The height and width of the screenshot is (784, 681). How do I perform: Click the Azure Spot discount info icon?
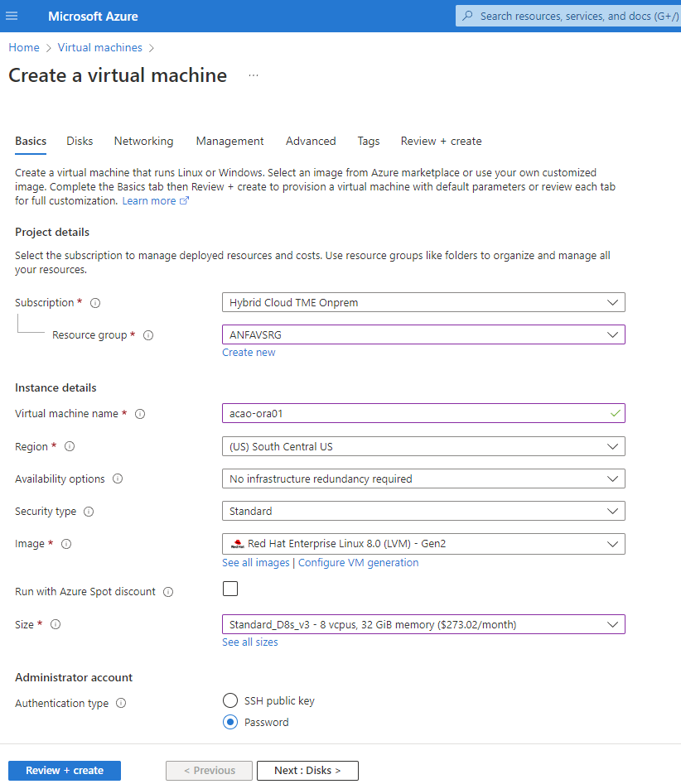point(168,592)
